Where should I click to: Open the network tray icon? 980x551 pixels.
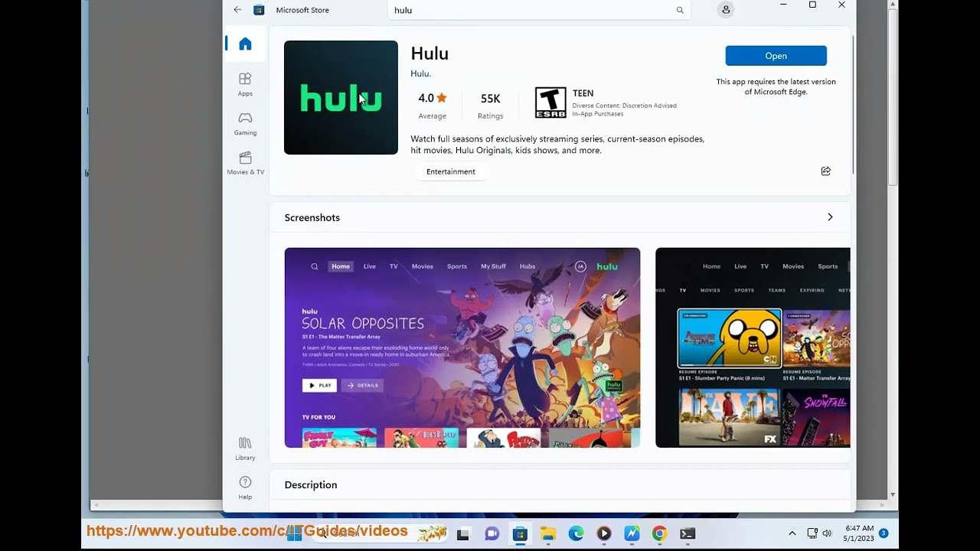812,533
